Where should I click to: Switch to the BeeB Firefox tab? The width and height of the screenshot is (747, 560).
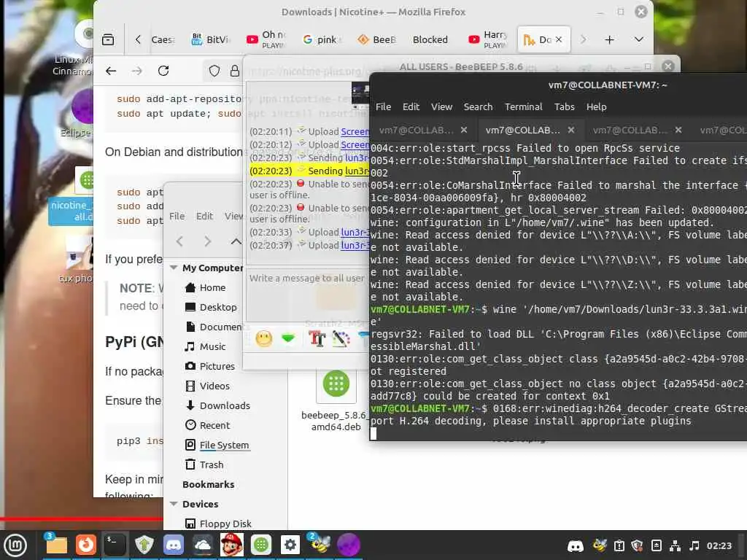tap(377, 39)
